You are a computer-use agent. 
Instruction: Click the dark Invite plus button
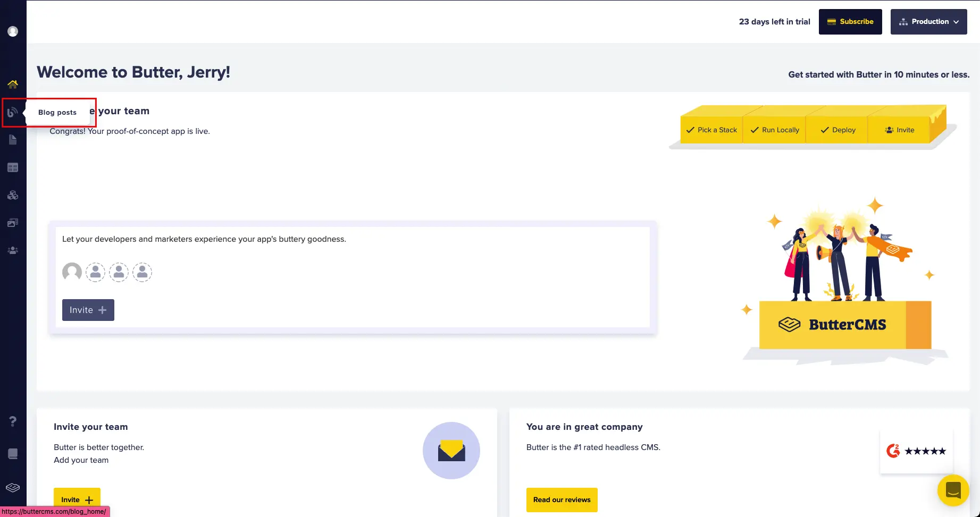(x=88, y=310)
